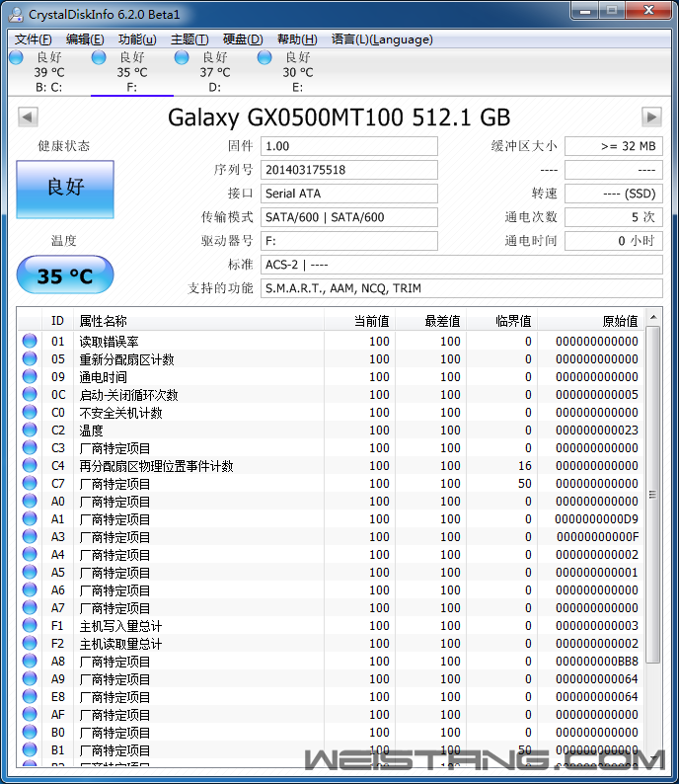
Task: Click the status orb for attribute F2
Action: pyautogui.click(x=30, y=643)
